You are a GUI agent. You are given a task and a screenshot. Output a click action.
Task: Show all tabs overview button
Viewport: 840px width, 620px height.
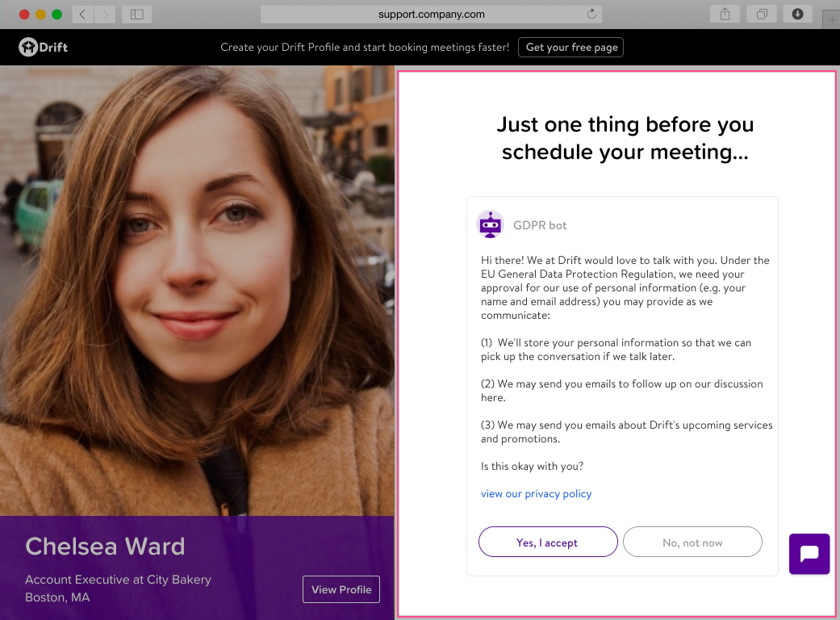[x=761, y=15]
